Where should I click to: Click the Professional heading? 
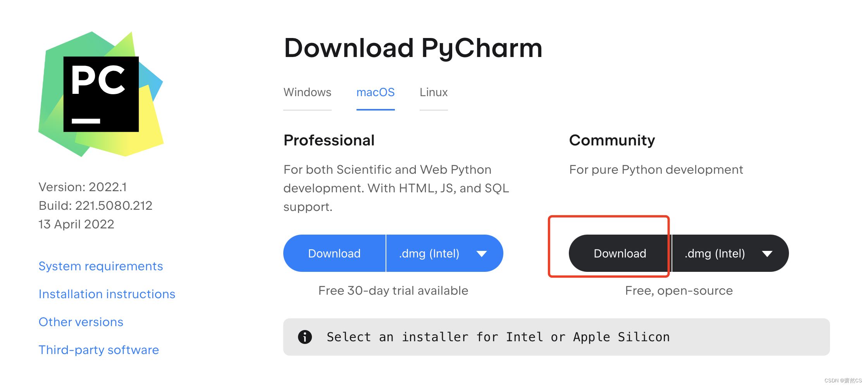click(329, 140)
